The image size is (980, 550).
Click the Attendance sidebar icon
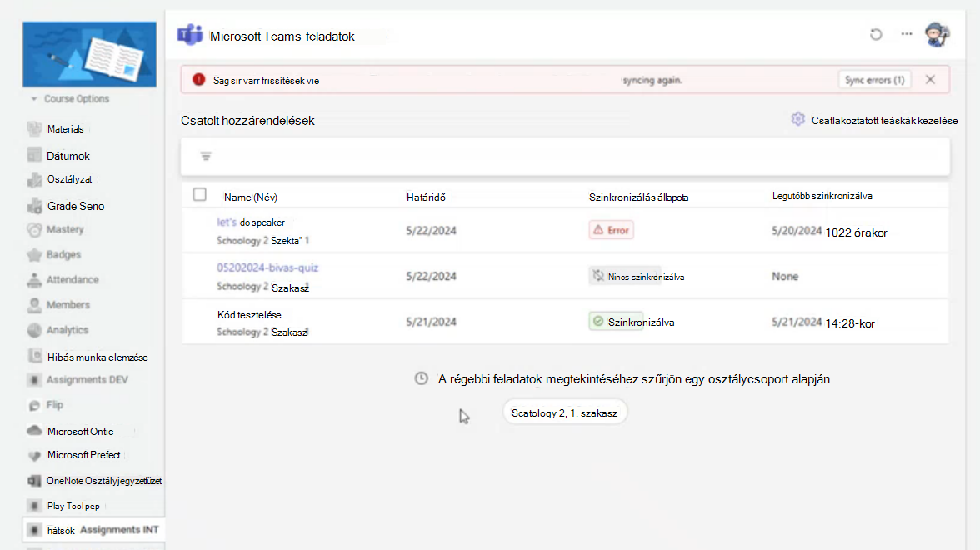(x=34, y=280)
